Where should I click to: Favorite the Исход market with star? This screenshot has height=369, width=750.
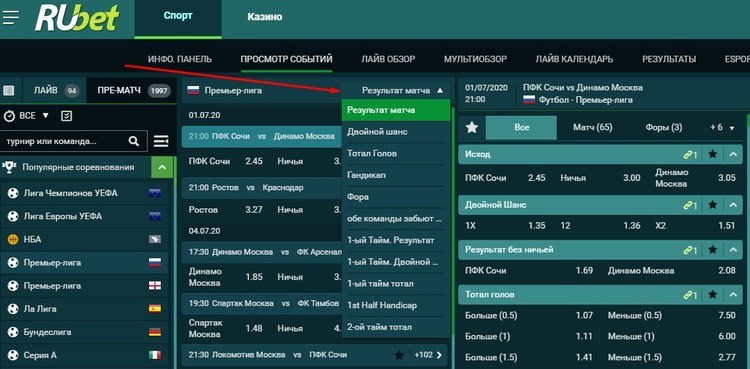(x=713, y=154)
